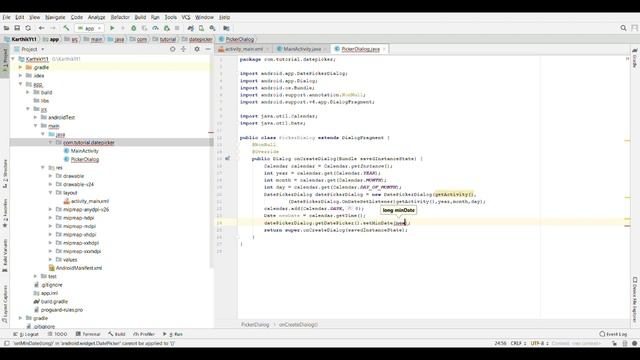The height and width of the screenshot is (360, 640).
Task: Open the Navigate menu
Action: (x=55, y=17)
